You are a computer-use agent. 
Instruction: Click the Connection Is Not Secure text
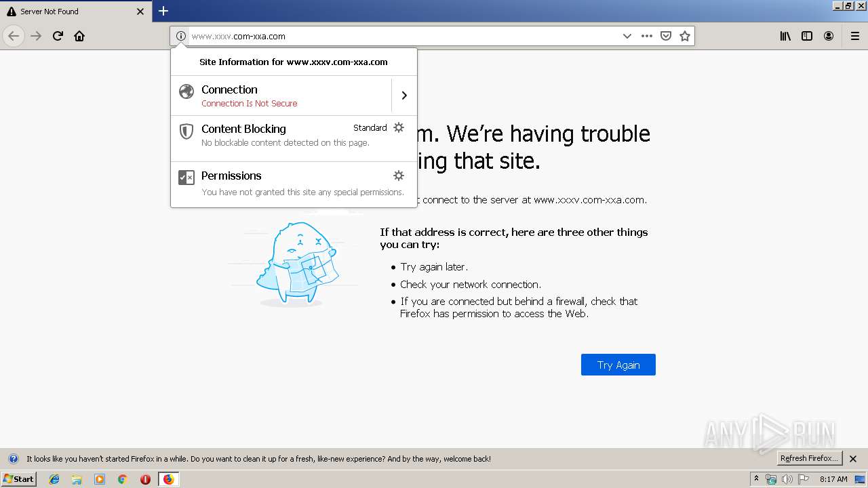point(249,104)
